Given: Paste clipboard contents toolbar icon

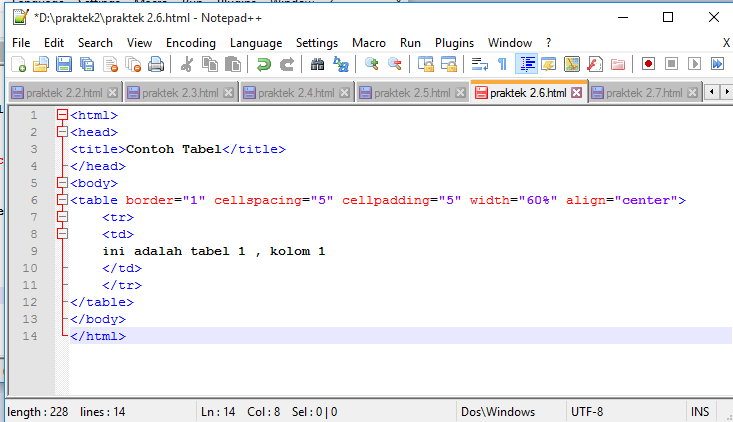Looking at the screenshot, I should point(233,64).
